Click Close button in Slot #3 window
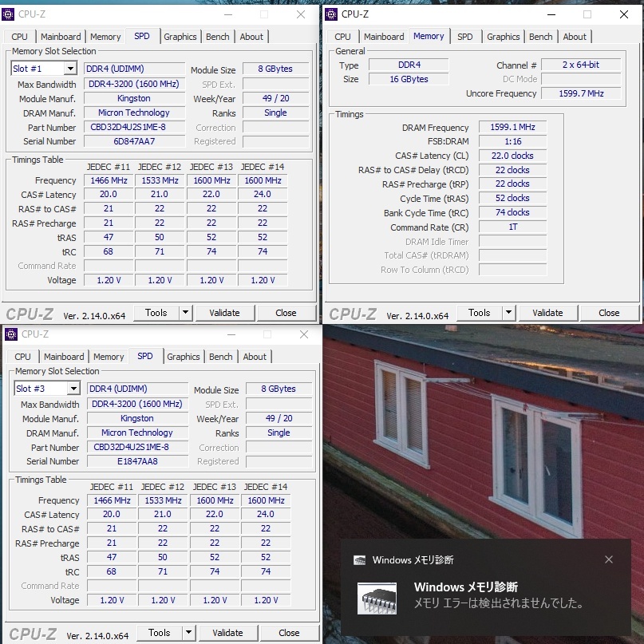The image size is (644, 644). pos(289,633)
